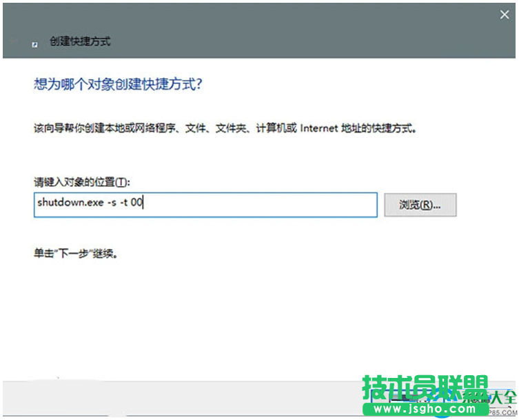Click the gray footer bar at bottom left
This screenshot has width=519, height=420.
pyautogui.click(x=103, y=400)
